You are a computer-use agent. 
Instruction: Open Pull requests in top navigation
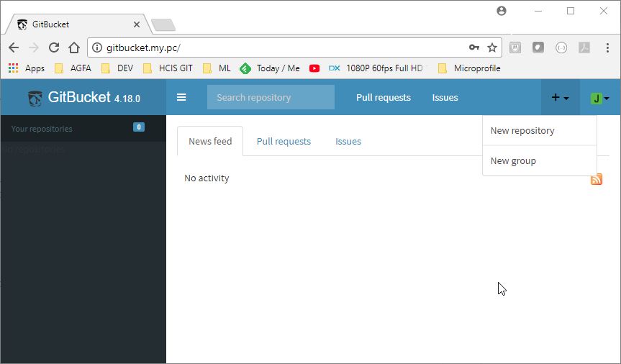383,98
